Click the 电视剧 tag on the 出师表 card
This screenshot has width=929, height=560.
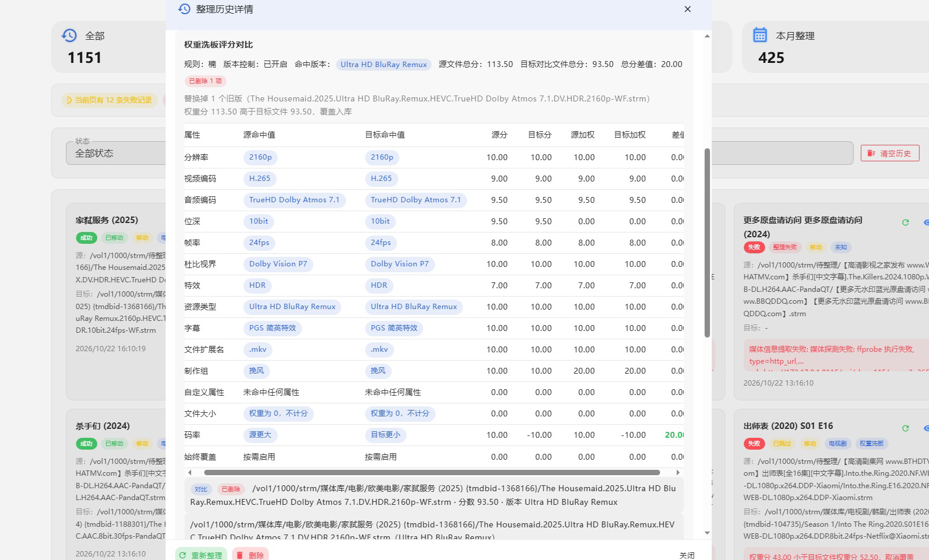[838, 443]
